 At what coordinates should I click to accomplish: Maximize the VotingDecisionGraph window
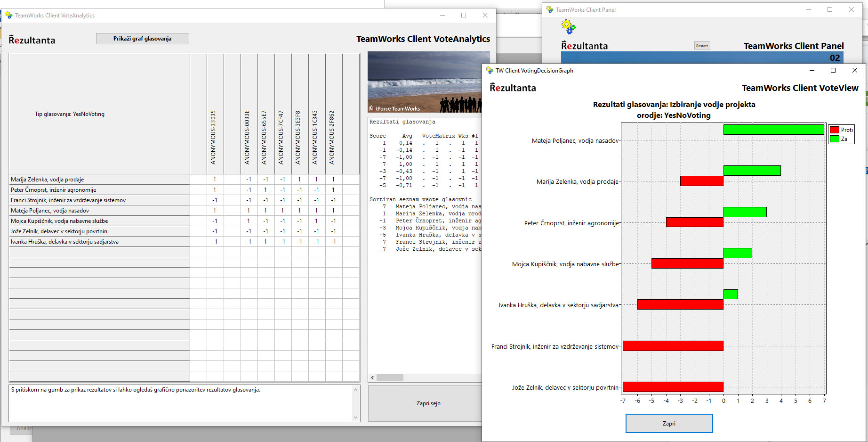(x=833, y=70)
